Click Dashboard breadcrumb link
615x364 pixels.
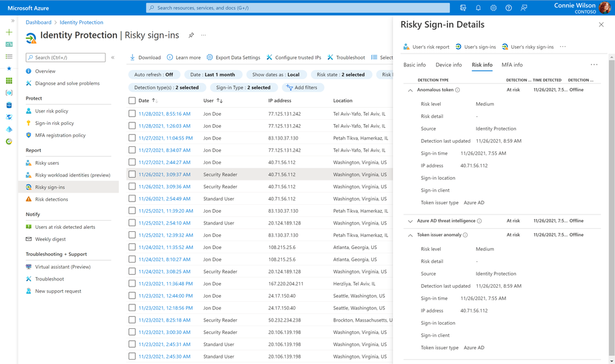38,22
